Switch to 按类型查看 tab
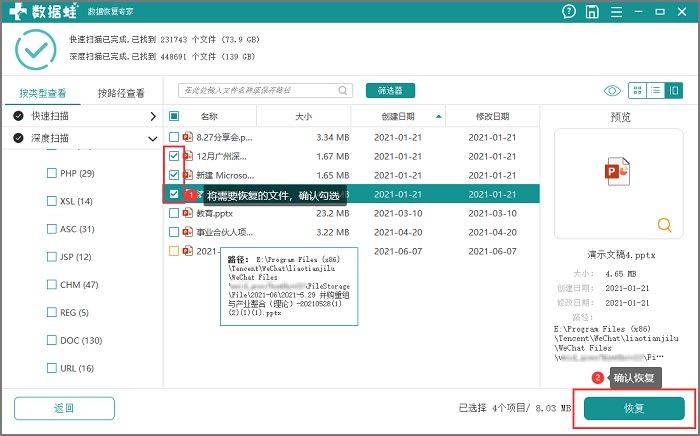 42,93
